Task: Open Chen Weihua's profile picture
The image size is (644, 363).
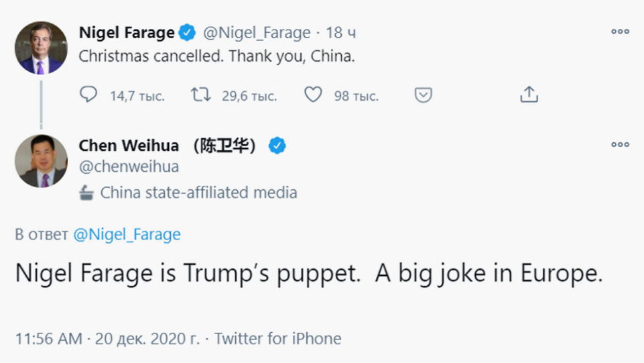Action: pyautogui.click(x=42, y=161)
